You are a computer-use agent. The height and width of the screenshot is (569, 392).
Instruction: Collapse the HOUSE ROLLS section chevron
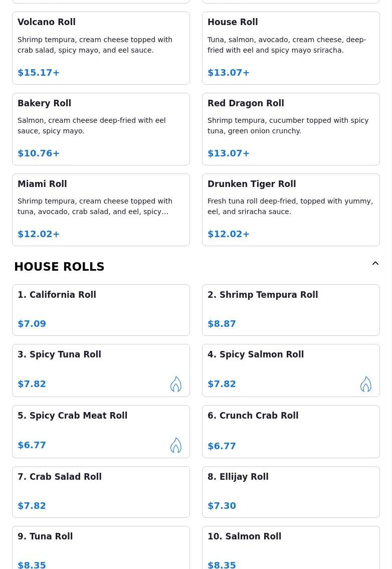tap(375, 264)
